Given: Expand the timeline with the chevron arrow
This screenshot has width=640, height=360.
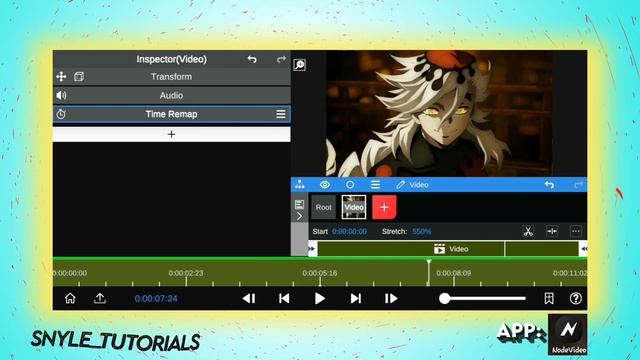Looking at the screenshot, I should [x=299, y=216].
